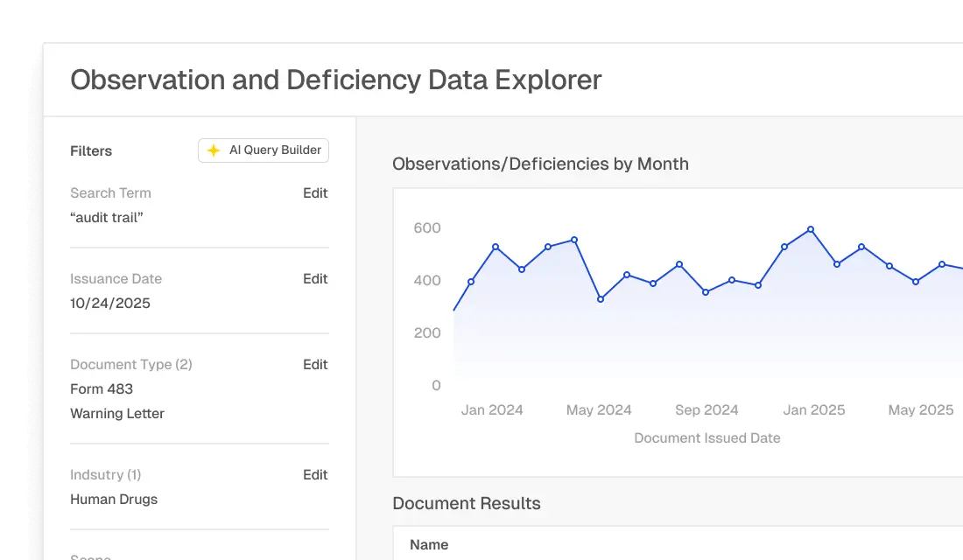The image size is (963, 560).
Task: Edit the Issuance Date filter
Action: pos(315,279)
